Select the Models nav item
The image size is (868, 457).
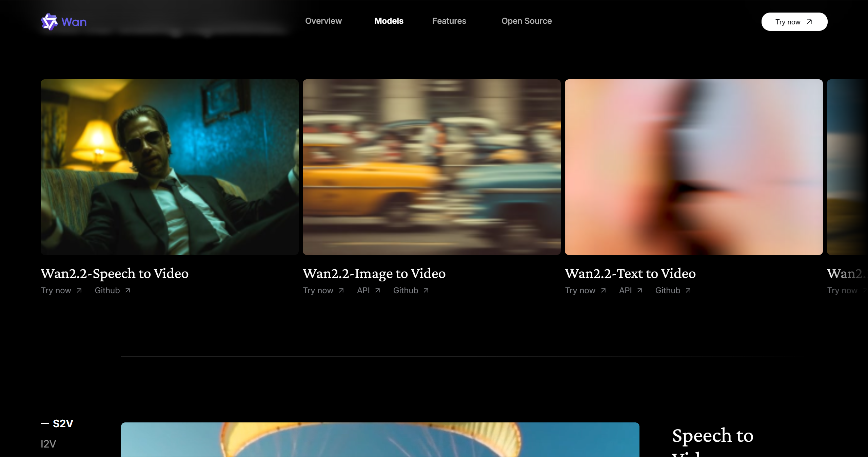click(x=389, y=21)
